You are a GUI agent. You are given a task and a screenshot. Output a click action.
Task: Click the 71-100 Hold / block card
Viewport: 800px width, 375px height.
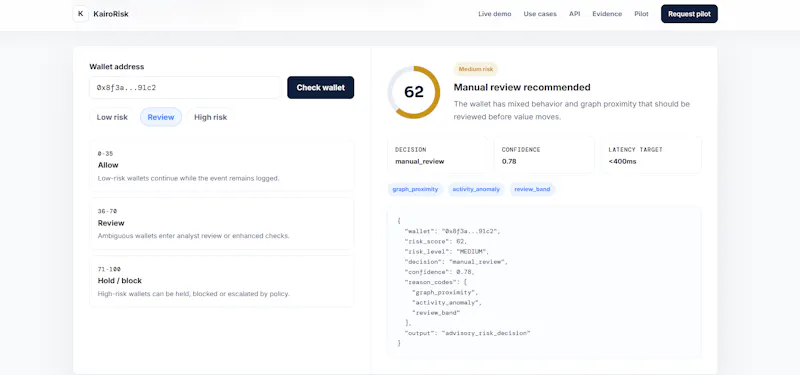[x=221, y=281]
